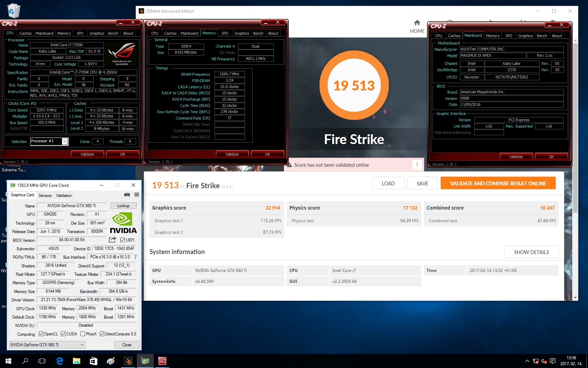Click Validate in CPU-Z processor window
The width and height of the screenshot is (588, 368).
pyautogui.click(x=87, y=154)
